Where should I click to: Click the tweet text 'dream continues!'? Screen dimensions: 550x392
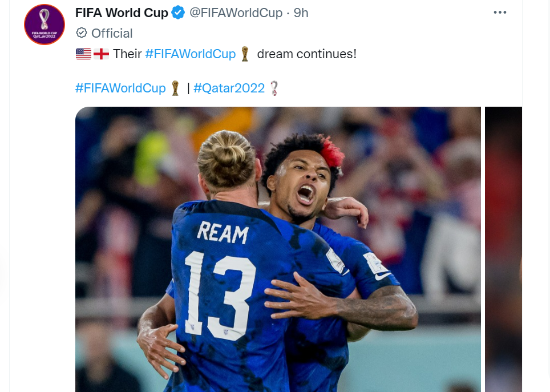point(306,54)
